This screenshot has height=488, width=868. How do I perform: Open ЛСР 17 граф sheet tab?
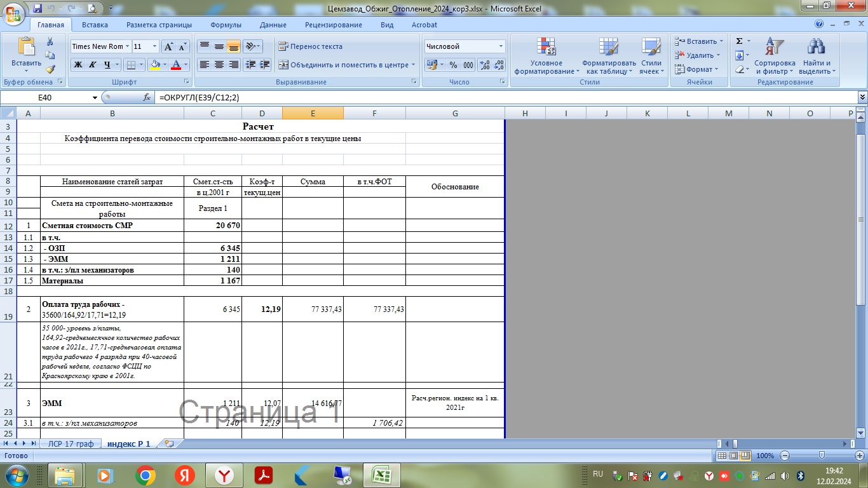pos(71,444)
